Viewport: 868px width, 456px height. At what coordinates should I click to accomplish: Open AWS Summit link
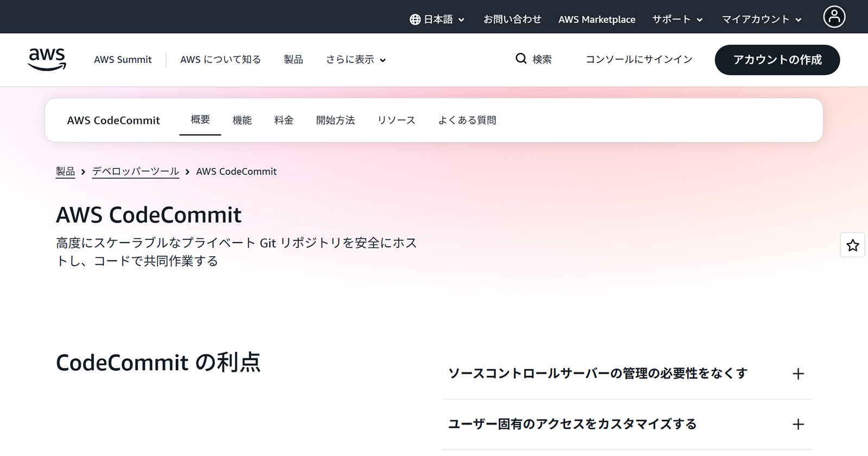tap(123, 60)
